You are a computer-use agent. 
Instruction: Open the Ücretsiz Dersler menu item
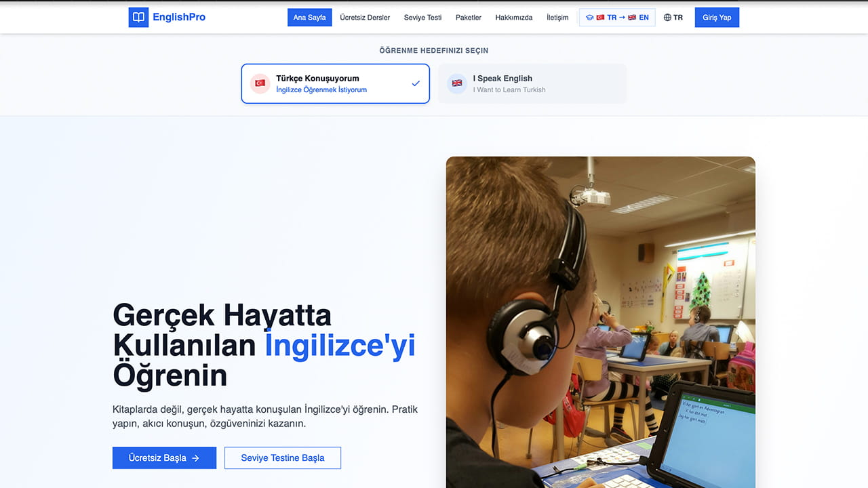[365, 18]
